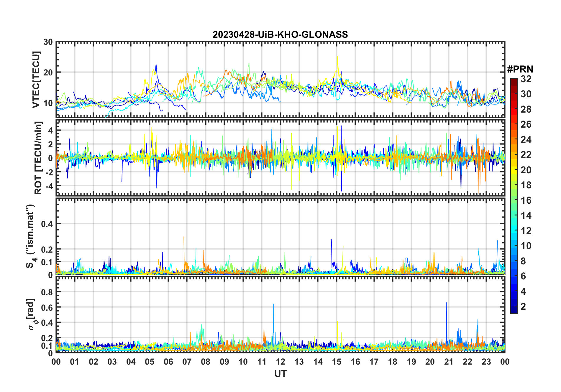Click the plot title 20230428-UiB-KHO-GLONASS
Viewport: 561px width, 392px height.
[x=280, y=34]
